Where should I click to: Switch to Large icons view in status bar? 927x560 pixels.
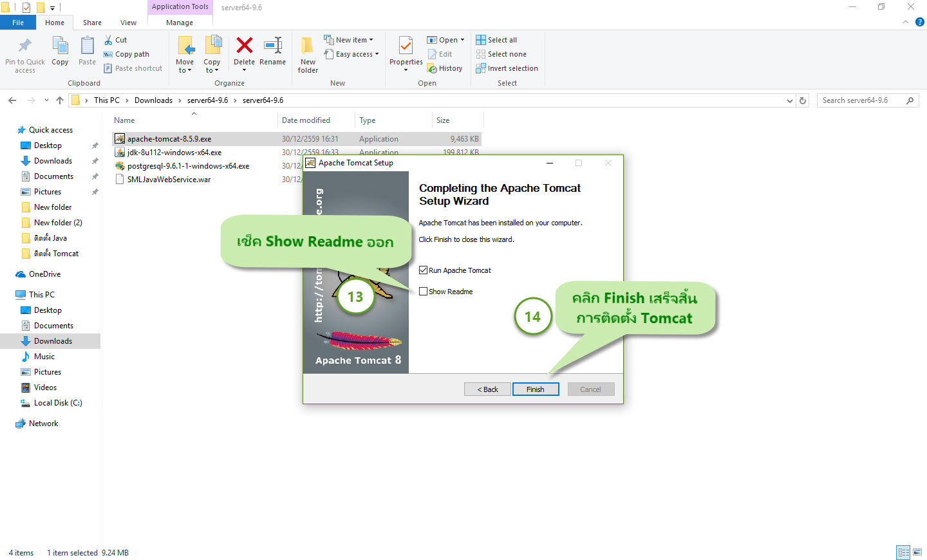tap(917, 552)
